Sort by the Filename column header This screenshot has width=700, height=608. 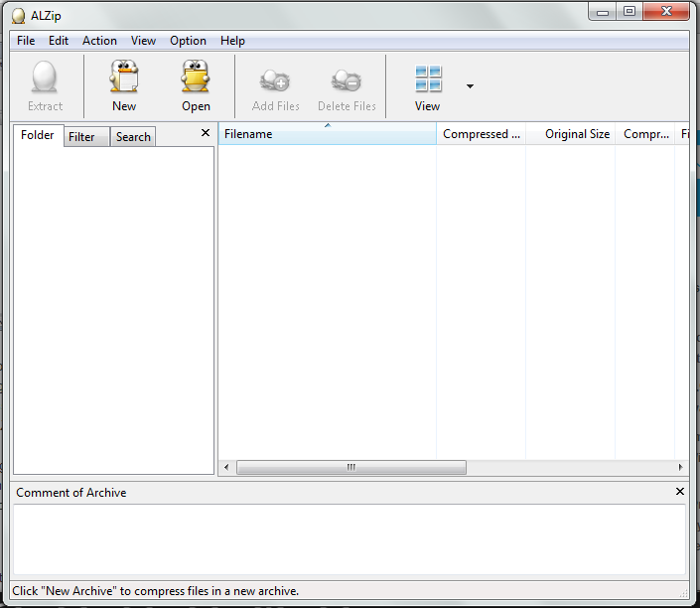click(328, 133)
